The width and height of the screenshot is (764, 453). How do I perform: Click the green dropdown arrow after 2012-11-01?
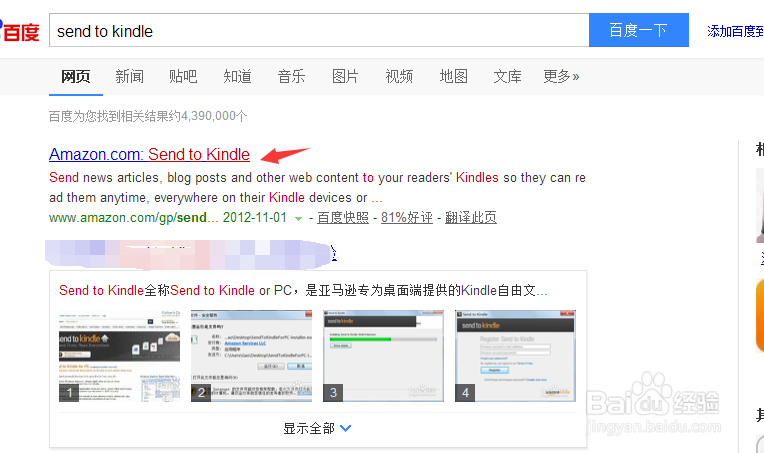click(298, 219)
